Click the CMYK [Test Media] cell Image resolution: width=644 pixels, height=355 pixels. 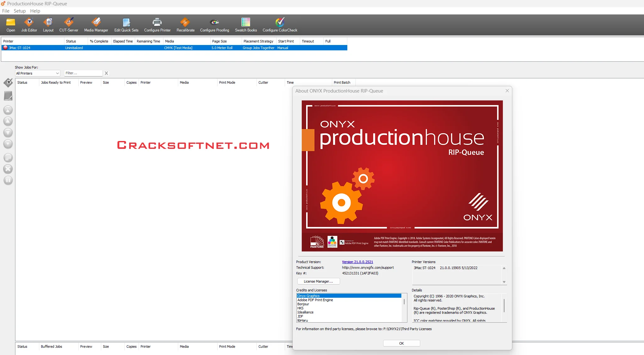[178, 48]
